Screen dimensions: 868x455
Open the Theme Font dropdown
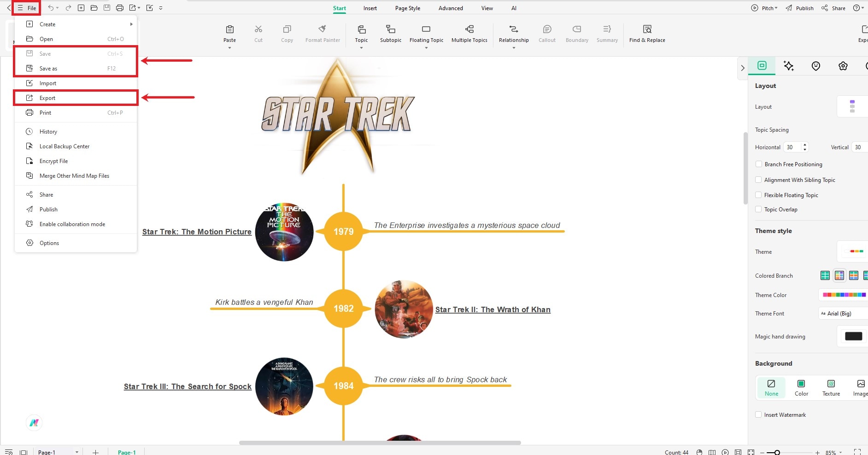(843, 313)
